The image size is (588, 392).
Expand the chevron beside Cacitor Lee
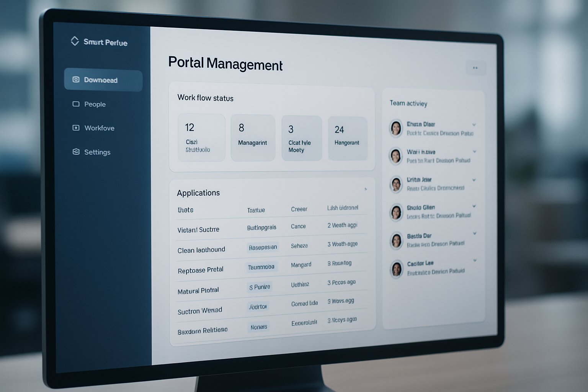click(x=474, y=261)
